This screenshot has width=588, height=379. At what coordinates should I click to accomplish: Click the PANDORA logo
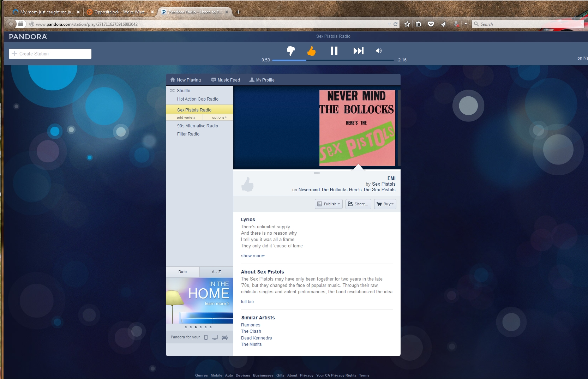click(28, 37)
